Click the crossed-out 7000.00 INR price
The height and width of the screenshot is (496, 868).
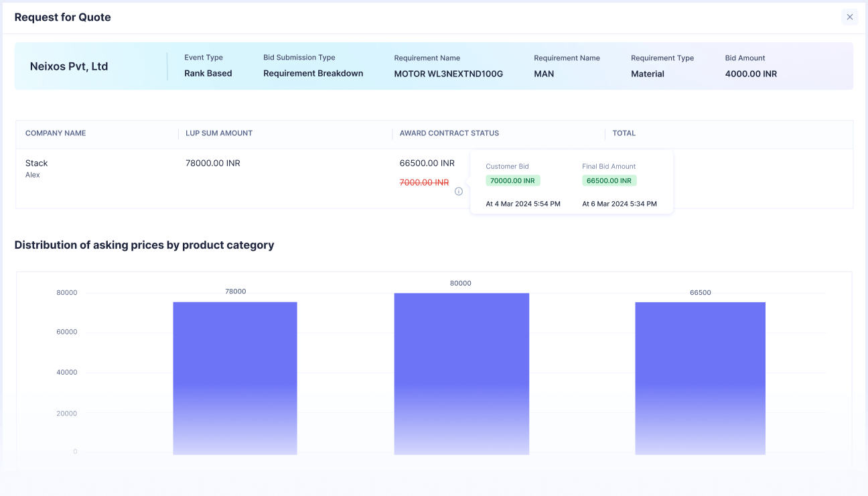[424, 182]
